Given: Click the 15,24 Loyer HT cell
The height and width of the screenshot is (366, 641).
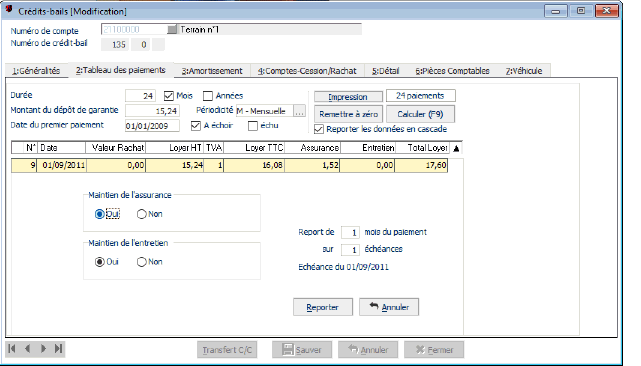Looking at the screenshot, I should point(175,165).
